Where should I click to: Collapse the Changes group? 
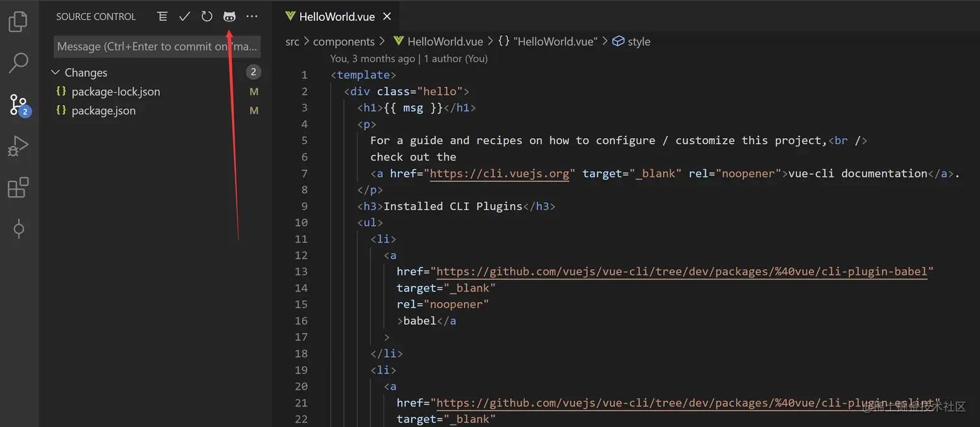click(55, 73)
